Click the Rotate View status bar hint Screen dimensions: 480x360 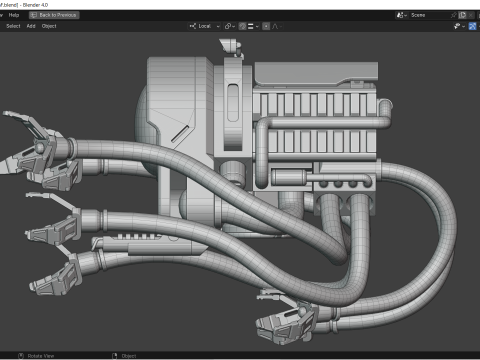37,356
